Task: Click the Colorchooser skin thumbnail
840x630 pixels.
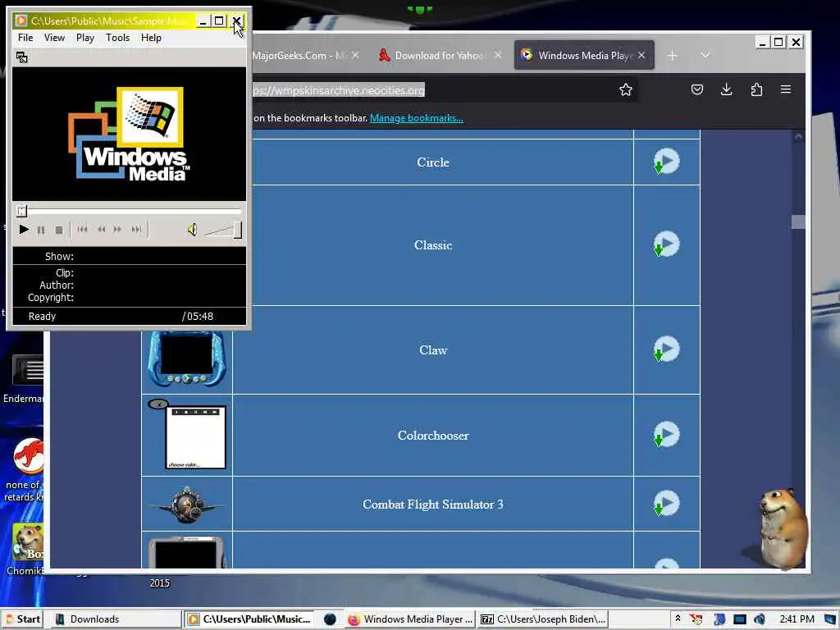Action: click(187, 435)
